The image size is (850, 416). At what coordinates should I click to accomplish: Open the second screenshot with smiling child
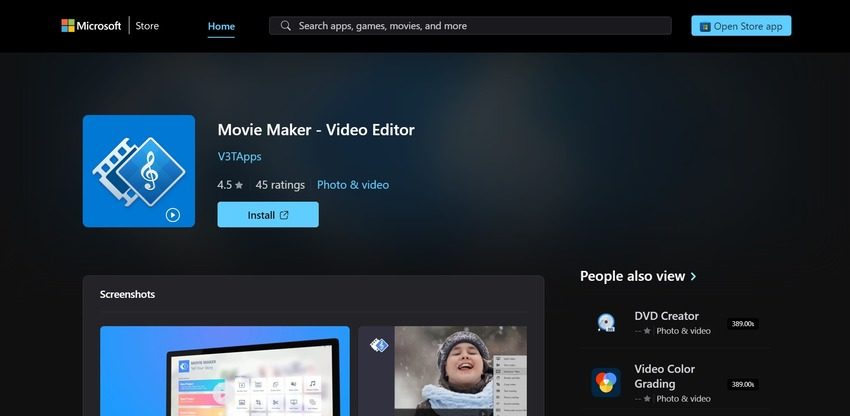[x=442, y=371]
